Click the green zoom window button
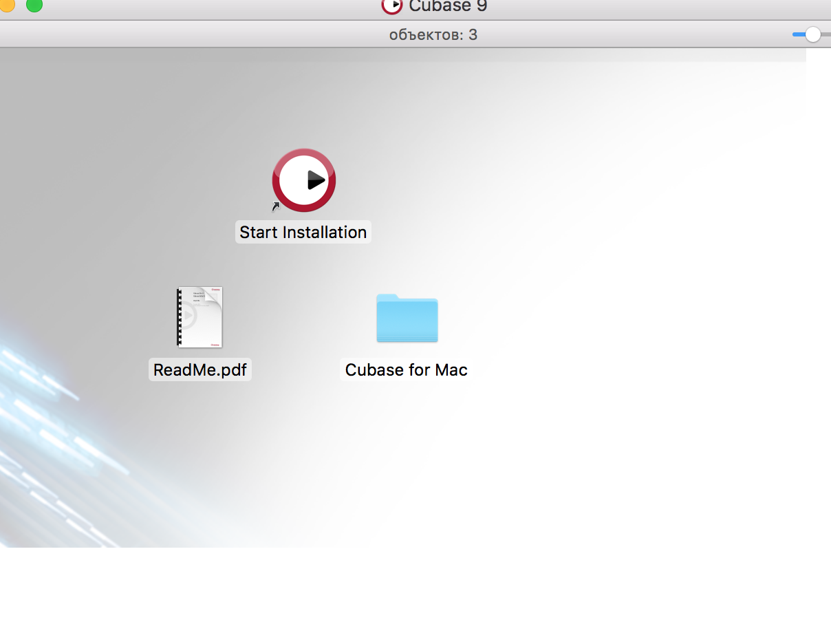831x644 pixels. click(34, 4)
